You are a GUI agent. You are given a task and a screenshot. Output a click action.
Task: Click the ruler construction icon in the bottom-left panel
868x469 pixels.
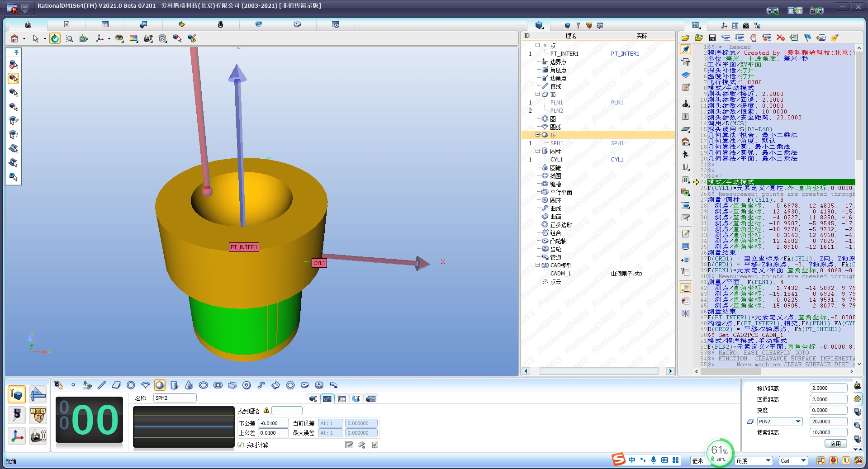tap(38, 394)
